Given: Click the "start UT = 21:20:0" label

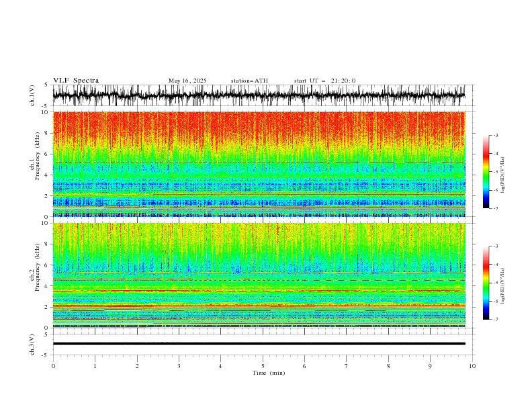Looking at the screenshot, I should tap(324, 81).
